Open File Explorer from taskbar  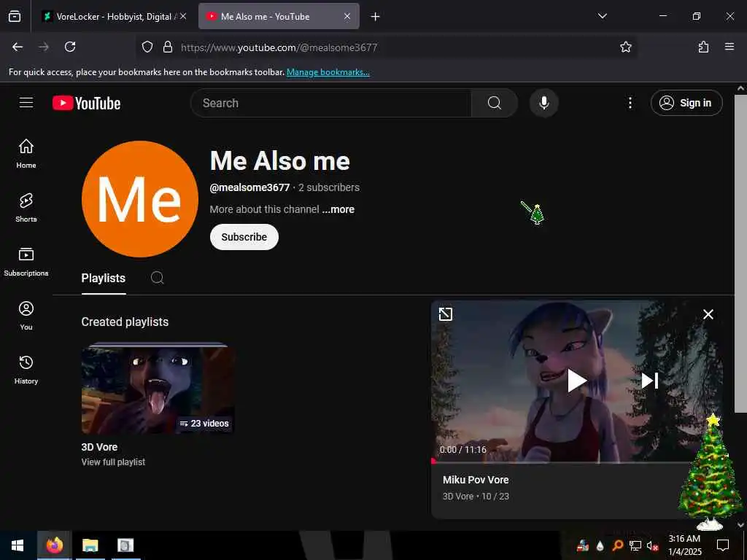click(x=90, y=545)
